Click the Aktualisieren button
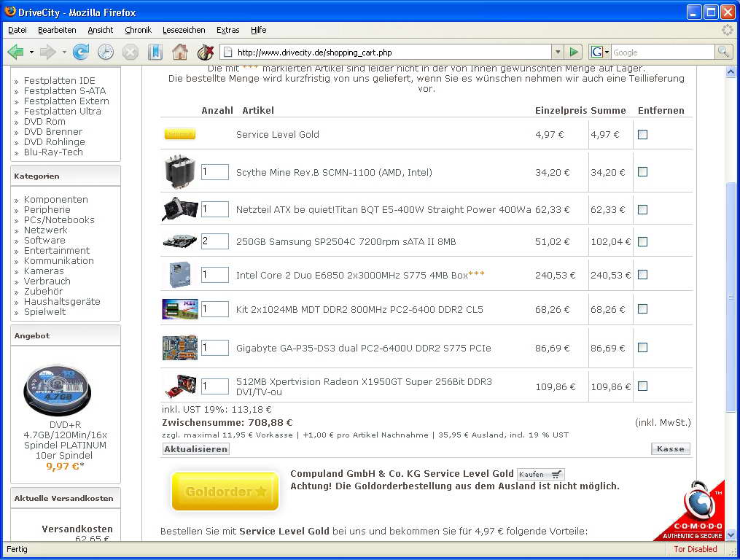Screen dimensions: 740x560 pos(196,449)
